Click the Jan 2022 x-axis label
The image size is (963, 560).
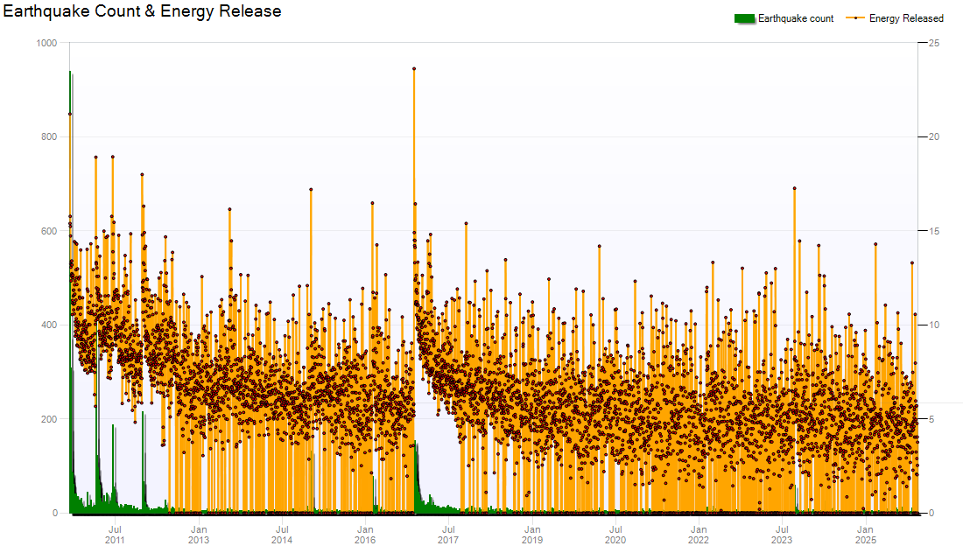coord(699,535)
